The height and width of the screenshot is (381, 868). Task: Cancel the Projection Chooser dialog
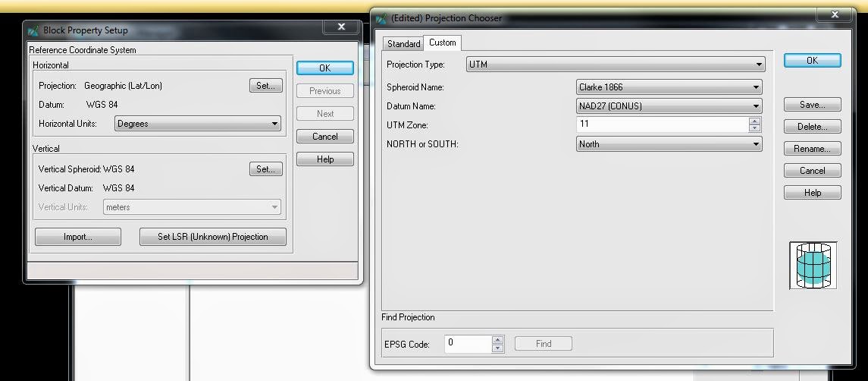(x=812, y=170)
